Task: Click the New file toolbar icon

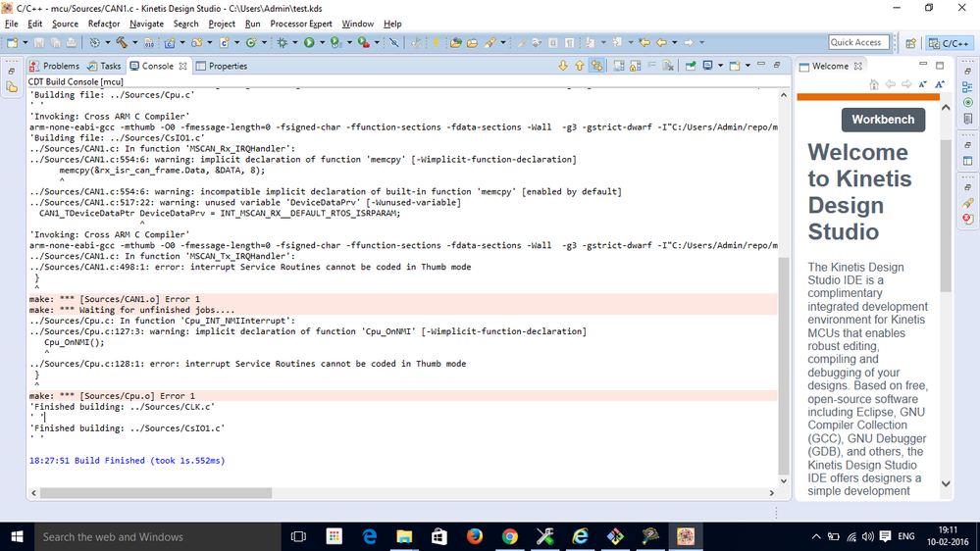Action: pyautogui.click(x=11, y=42)
